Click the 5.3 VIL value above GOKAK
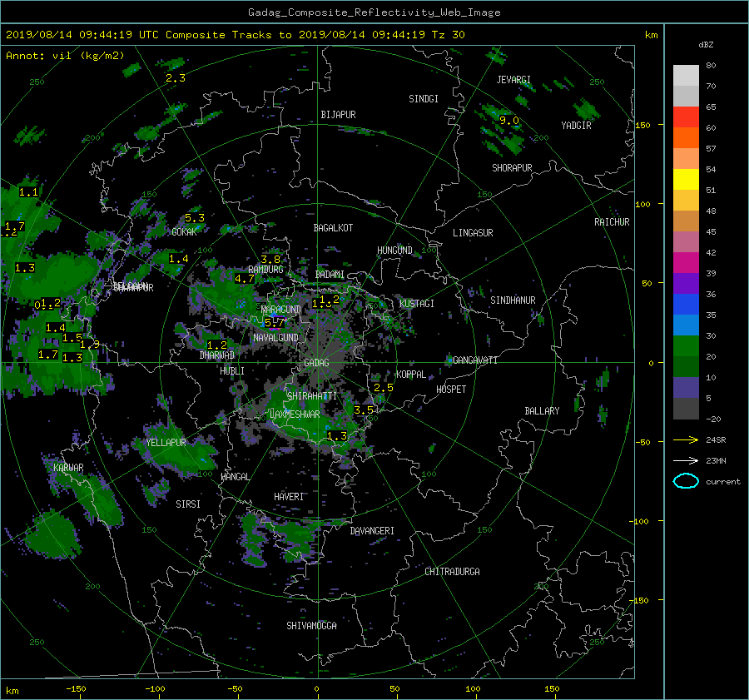 click(195, 218)
